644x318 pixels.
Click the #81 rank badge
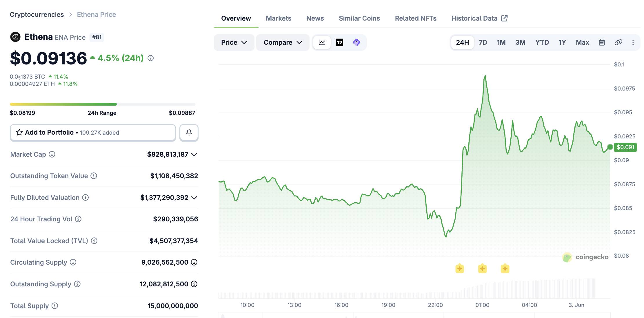(x=97, y=37)
